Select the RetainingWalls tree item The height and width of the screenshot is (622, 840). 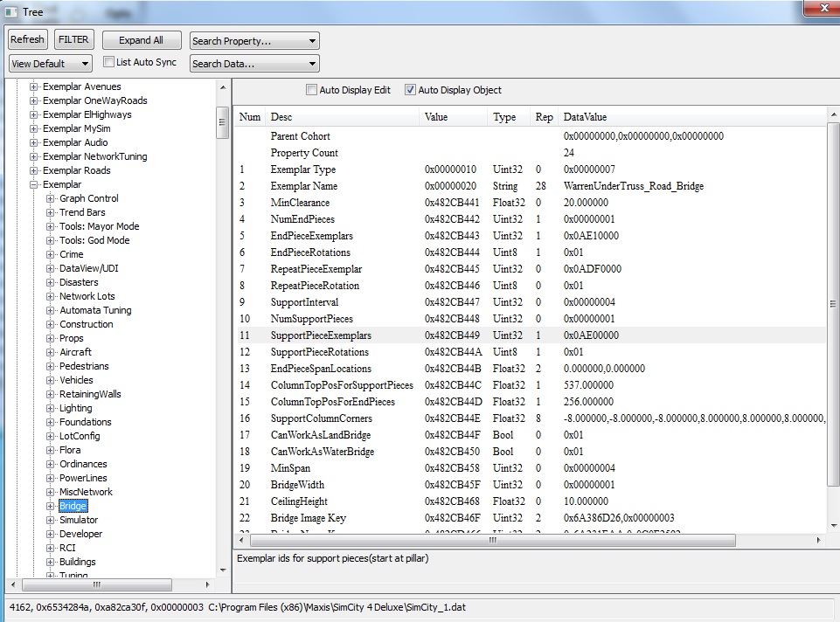tap(90, 394)
